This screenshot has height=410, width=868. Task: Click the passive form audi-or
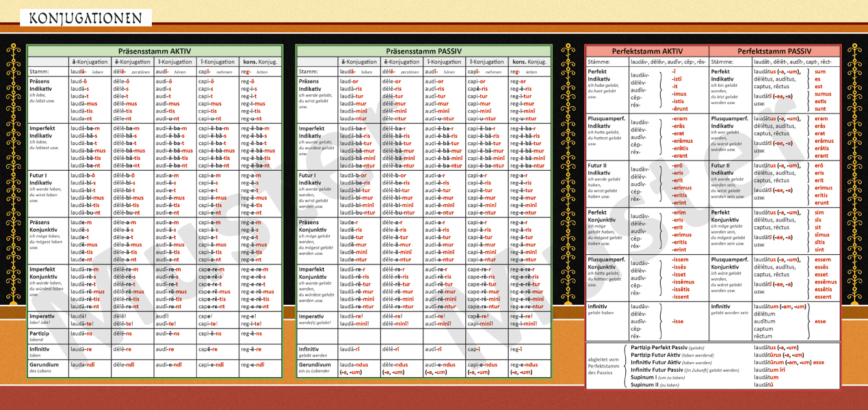coord(434,82)
